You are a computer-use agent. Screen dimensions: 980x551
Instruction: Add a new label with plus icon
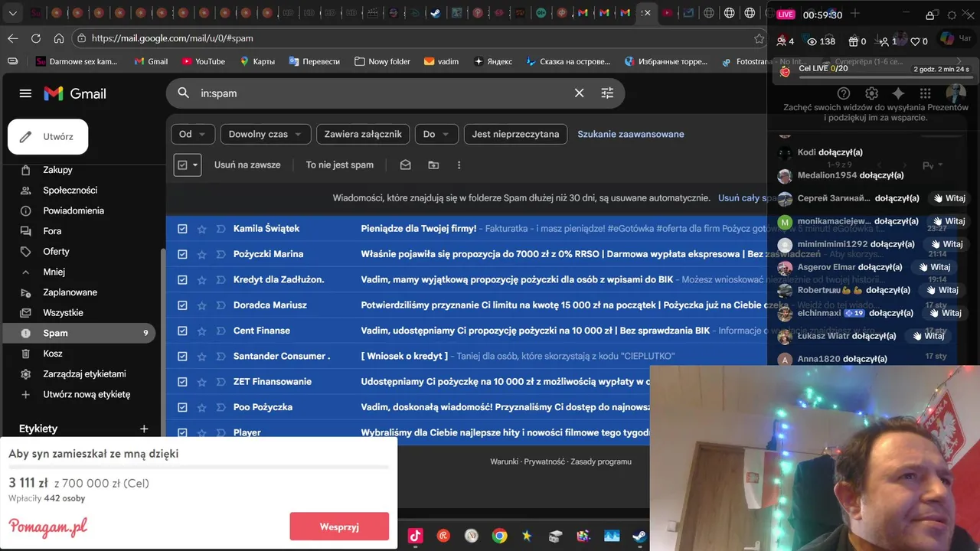(x=144, y=429)
